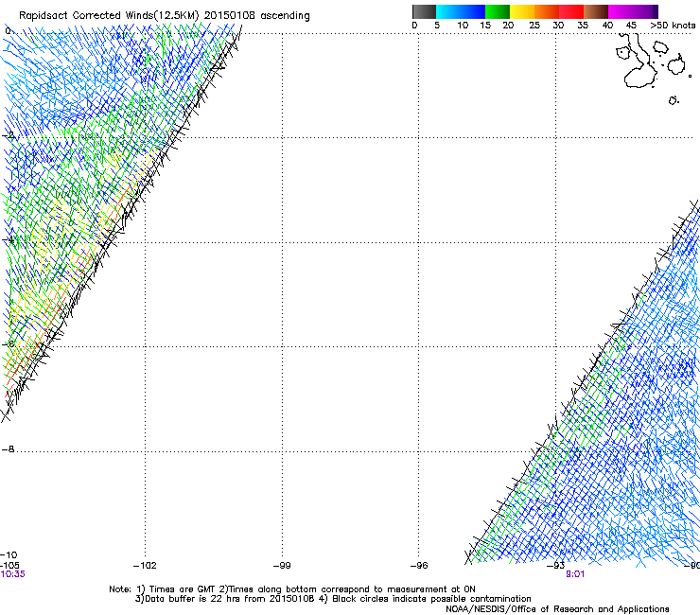Click the '35' label under the color bar
This screenshot has width=700, height=615.
pyautogui.click(x=583, y=26)
